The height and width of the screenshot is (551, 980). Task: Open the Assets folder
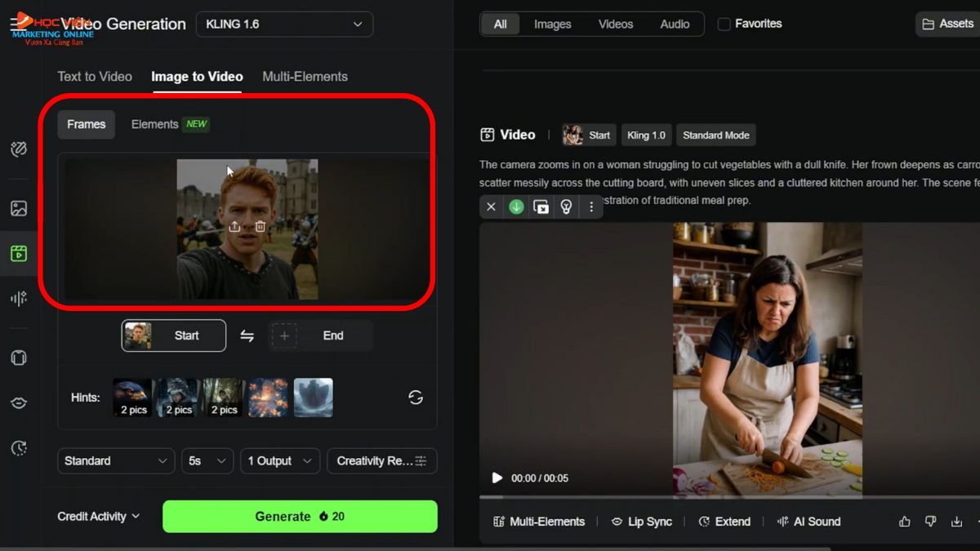[x=947, y=24]
